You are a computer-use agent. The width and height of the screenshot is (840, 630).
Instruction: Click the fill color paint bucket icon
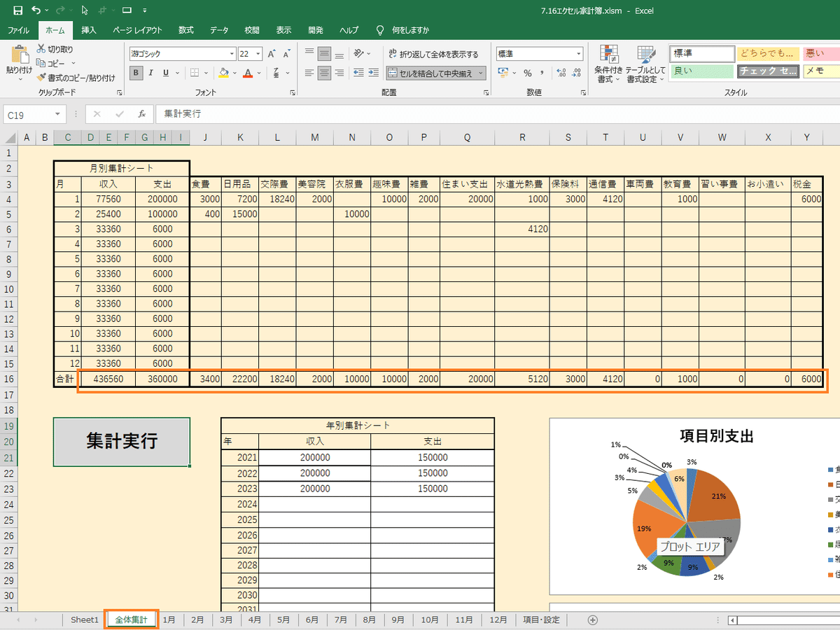[223, 73]
